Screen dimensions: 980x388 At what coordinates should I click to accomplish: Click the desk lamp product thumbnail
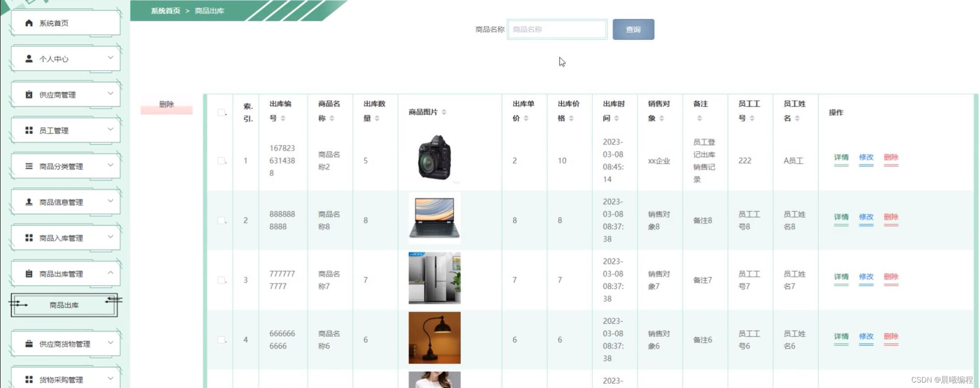tap(434, 337)
